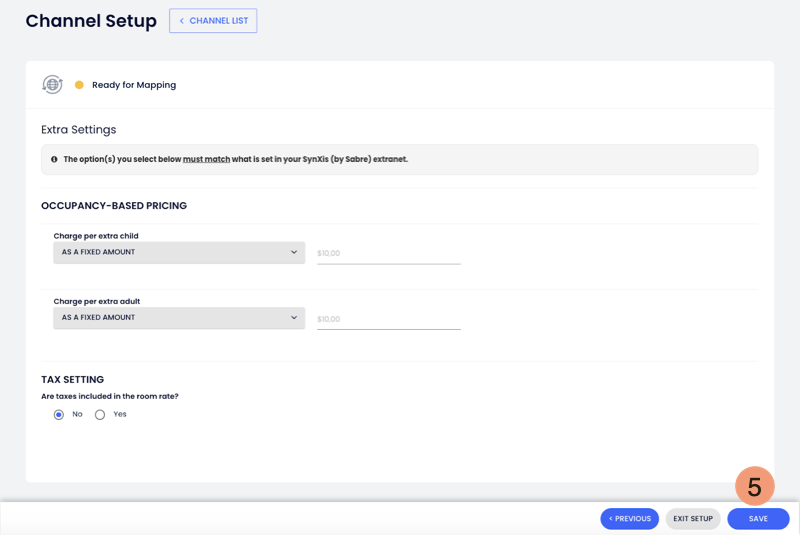
Task: Select No for taxes included in rate
Action: (59, 414)
